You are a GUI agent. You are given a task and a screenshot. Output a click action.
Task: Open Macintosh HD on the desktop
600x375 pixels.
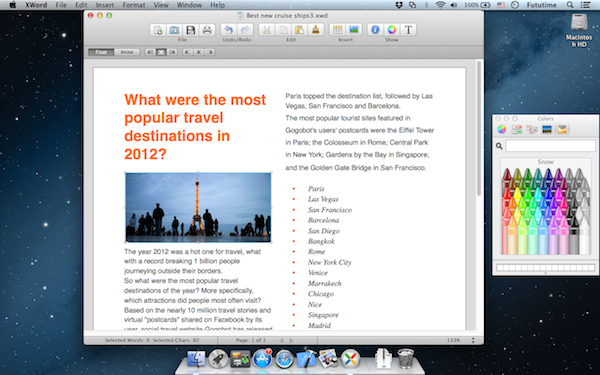point(579,30)
